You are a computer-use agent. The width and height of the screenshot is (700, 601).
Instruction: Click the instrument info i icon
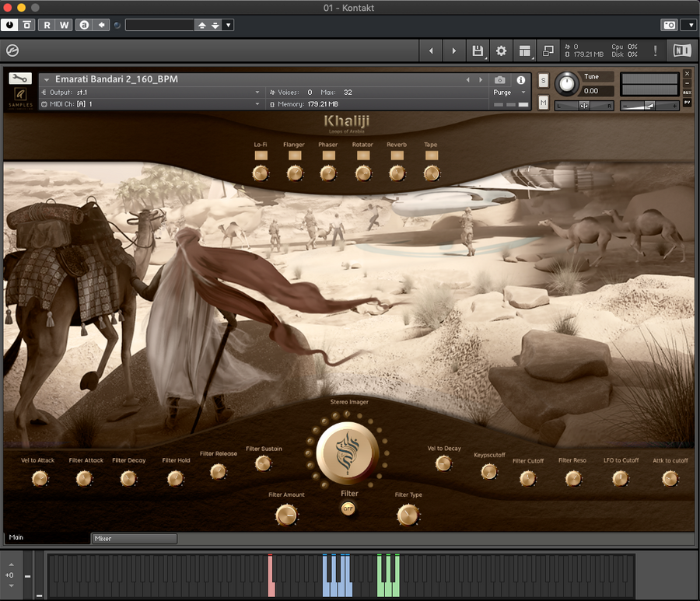[520, 80]
